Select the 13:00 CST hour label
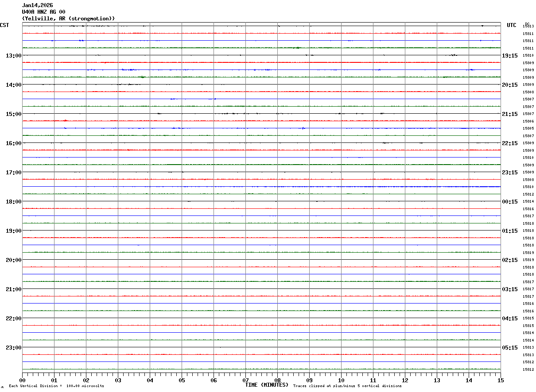Image resolution: width=536 pixels, height=392 pixels. (14, 56)
